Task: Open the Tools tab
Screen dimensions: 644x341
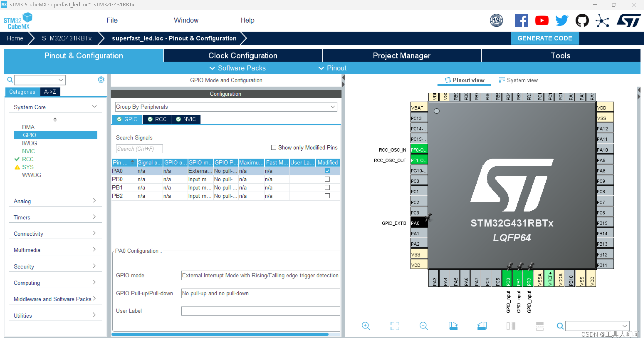Action: tap(561, 56)
